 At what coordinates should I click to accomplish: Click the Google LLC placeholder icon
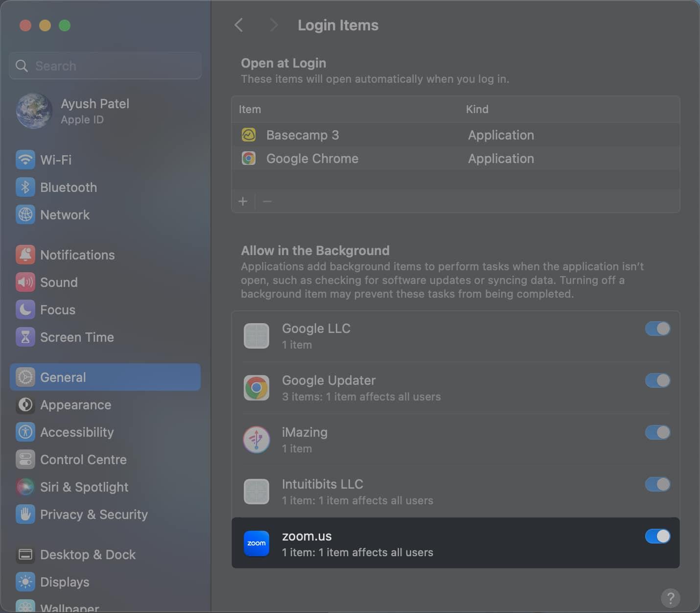(257, 336)
